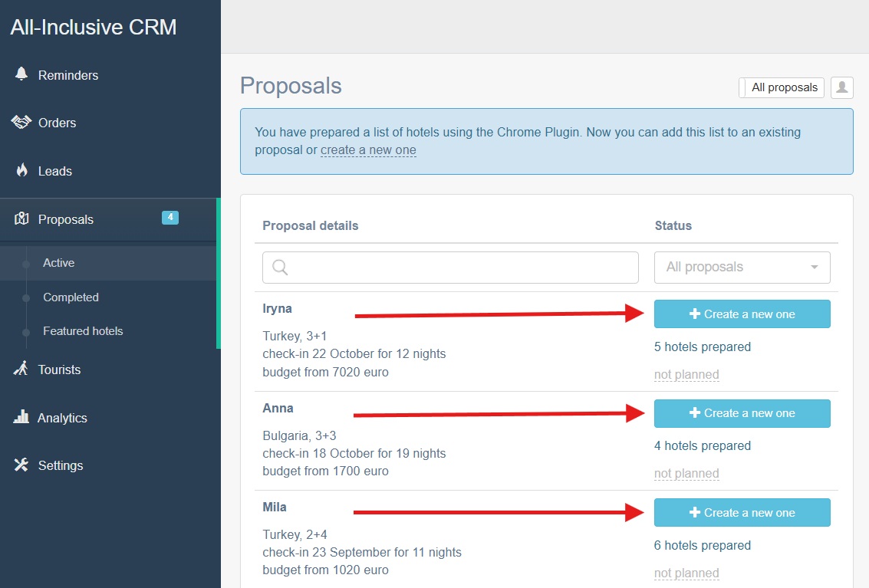Click the blue Proposals count badge
869x588 pixels.
pyautogui.click(x=170, y=218)
